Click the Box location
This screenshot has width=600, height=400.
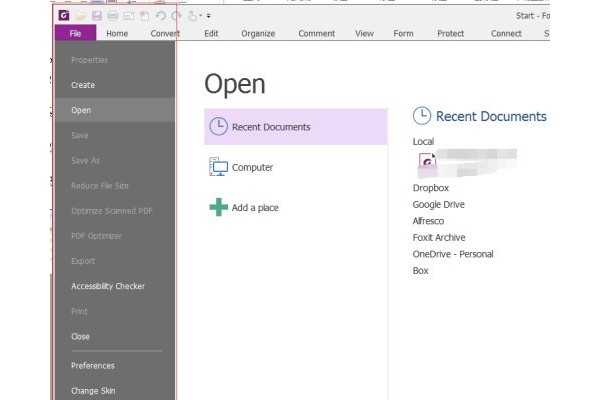[420, 270]
